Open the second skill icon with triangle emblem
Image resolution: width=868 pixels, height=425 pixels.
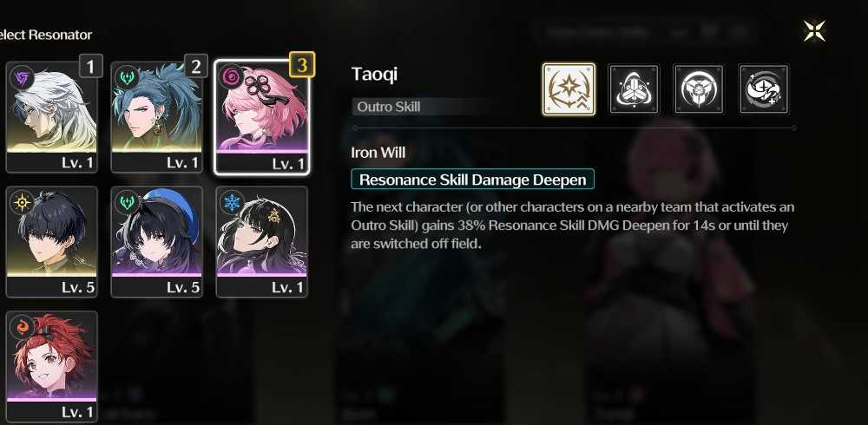pos(634,89)
